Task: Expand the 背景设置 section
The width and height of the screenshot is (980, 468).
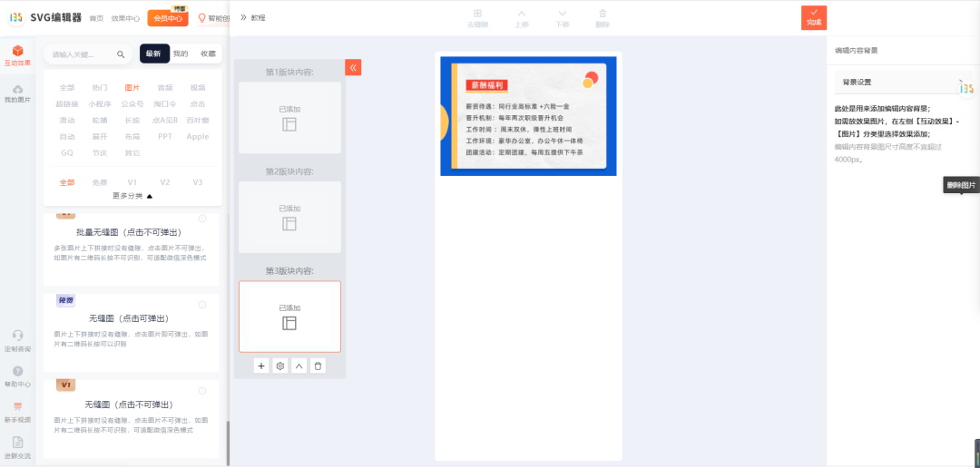Action: point(900,82)
